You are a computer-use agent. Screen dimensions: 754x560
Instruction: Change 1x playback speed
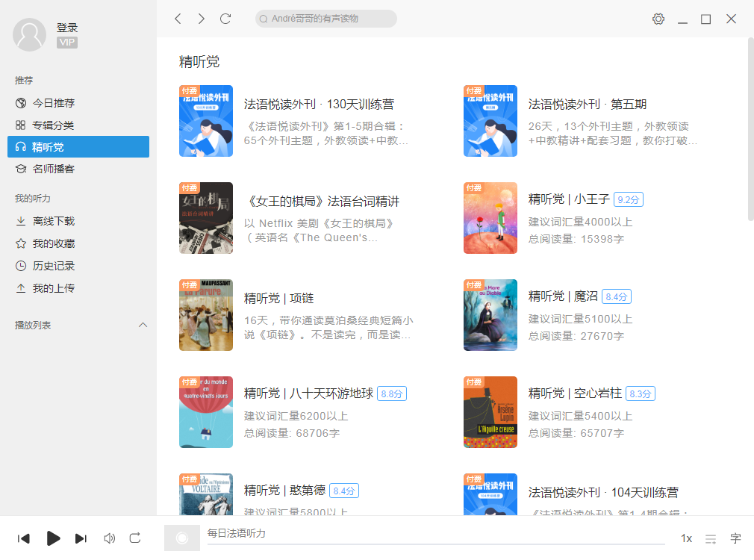pos(687,538)
